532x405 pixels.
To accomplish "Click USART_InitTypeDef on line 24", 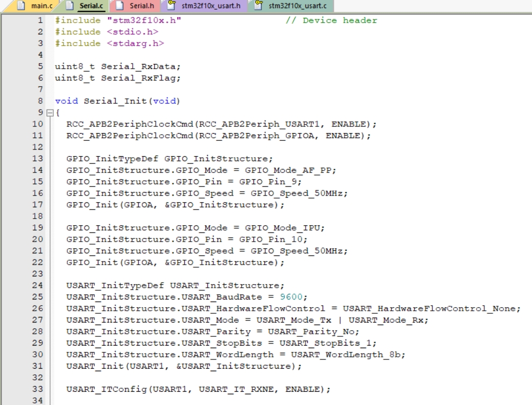I will (115, 286).
